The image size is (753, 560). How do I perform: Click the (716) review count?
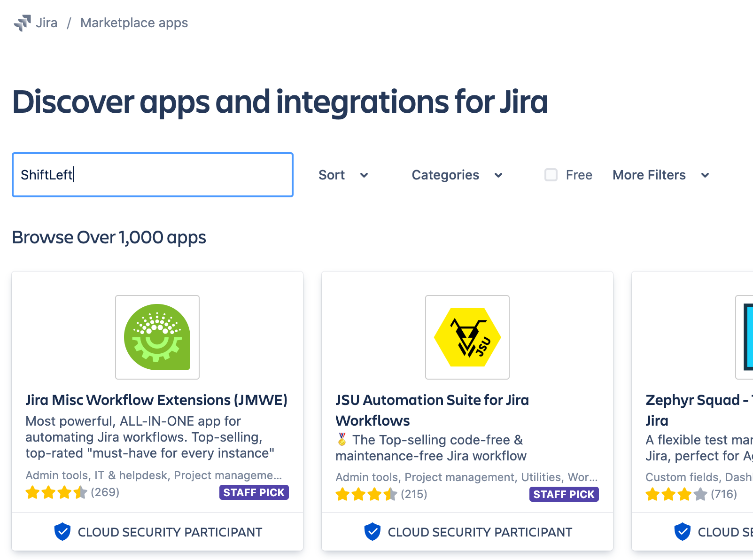(724, 494)
